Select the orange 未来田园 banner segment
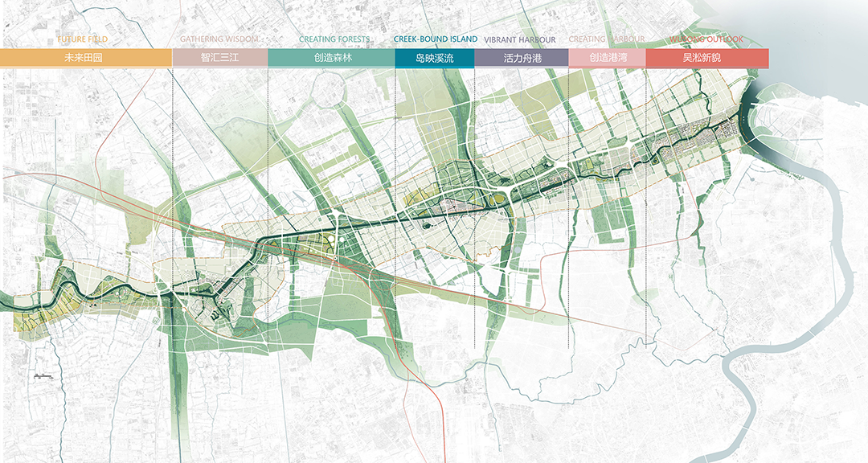 pos(86,58)
